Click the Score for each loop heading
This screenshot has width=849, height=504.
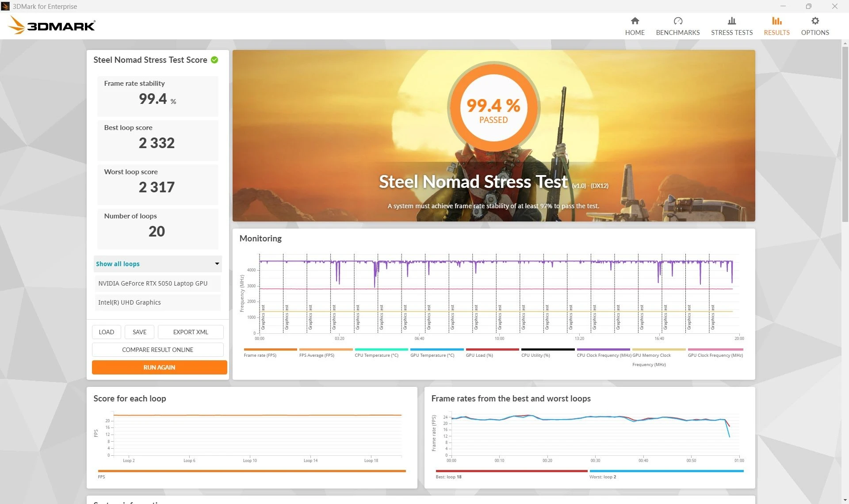click(x=130, y=398)
